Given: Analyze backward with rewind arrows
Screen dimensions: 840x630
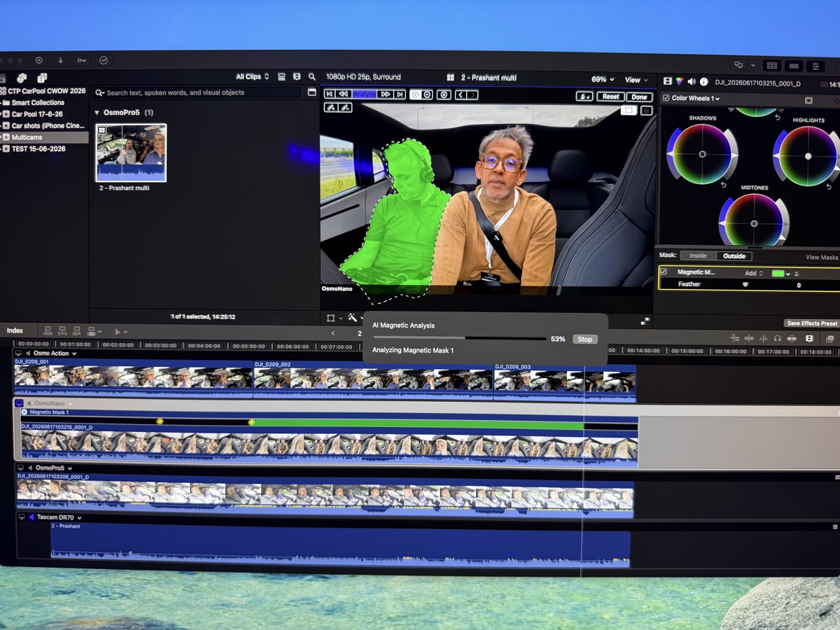Looking at the screenshot, I should pos(343,94).
